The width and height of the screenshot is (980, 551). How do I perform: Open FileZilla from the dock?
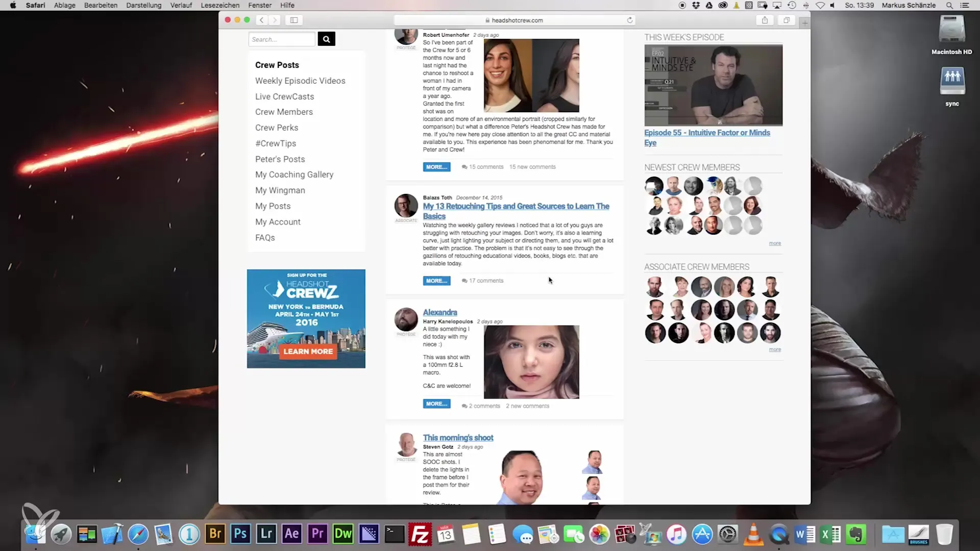pos(420,534)
